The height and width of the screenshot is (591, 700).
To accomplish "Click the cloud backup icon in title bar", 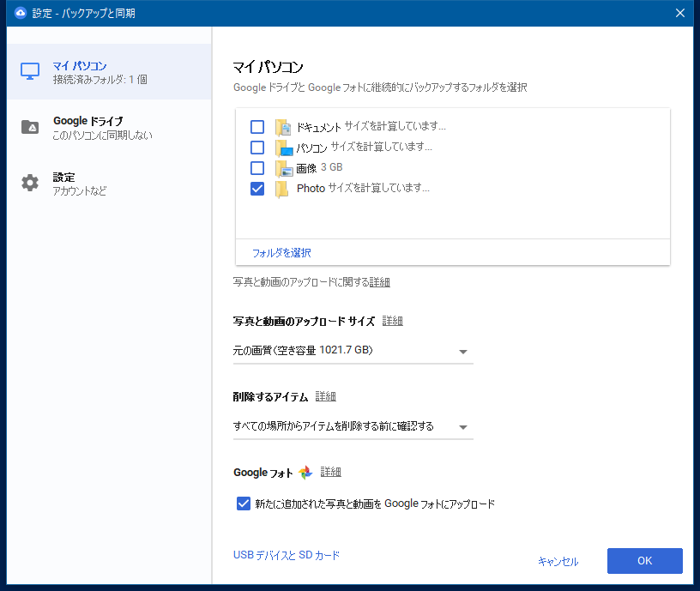I will [x=20, y=13].
